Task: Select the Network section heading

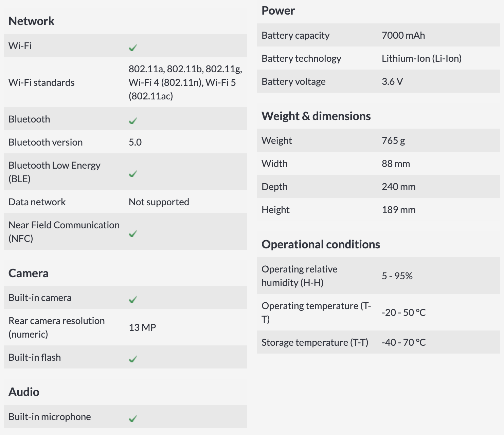Action: 31,21
